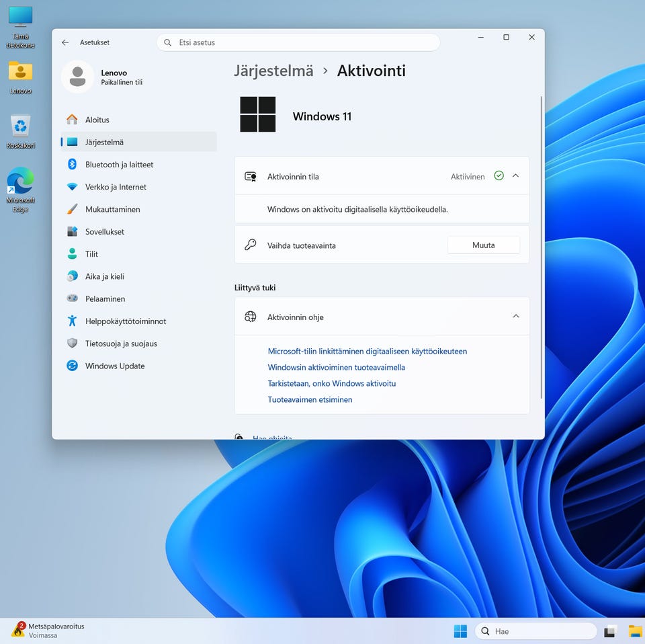Collapse the Aktivoinnin ohje section
This screenshot has width=645, height=644.
pos(516,316)
